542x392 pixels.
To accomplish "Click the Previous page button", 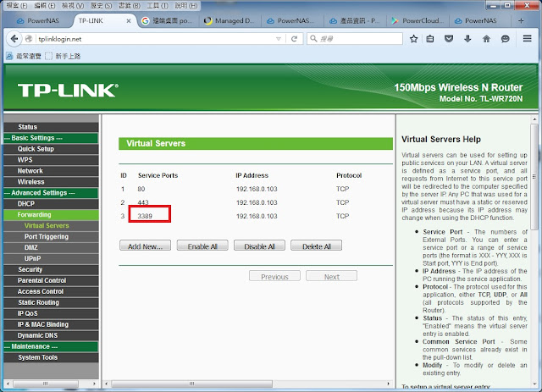I will click(x=274, y=276).
